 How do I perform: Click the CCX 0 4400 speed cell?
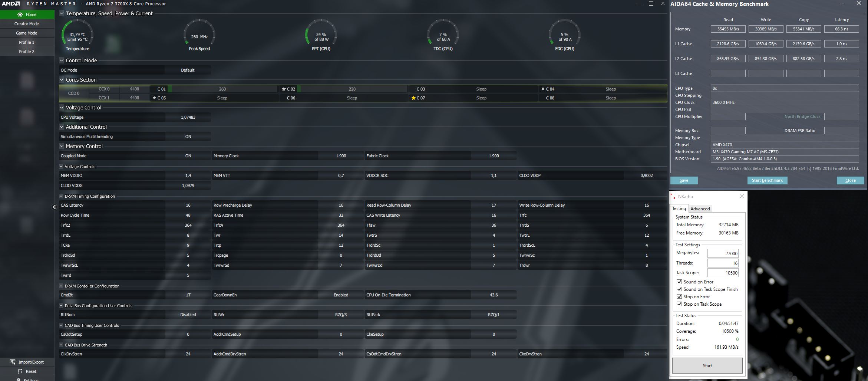pos(135,89)
